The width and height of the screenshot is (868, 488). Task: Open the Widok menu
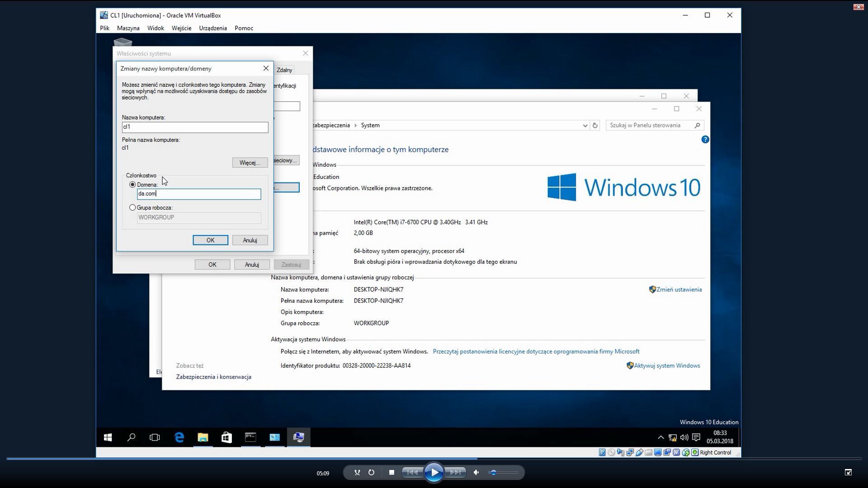pyautogui.click(x=156, y=28)
